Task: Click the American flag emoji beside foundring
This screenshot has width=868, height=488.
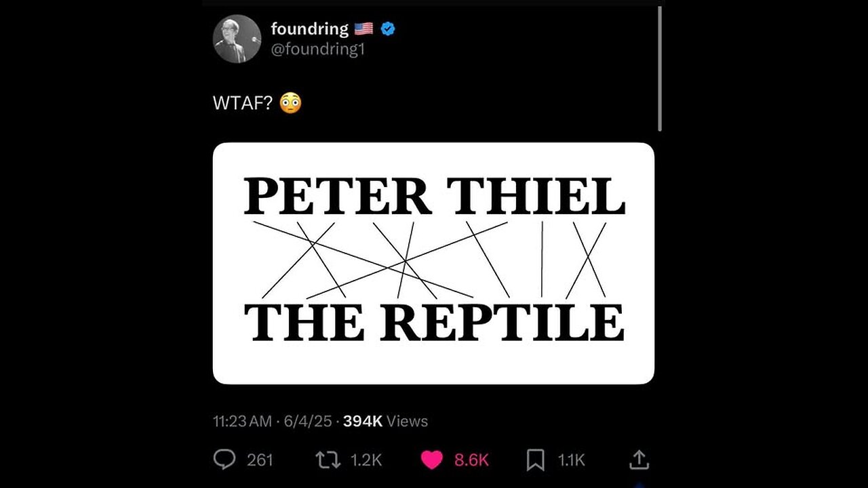Action: (x=363, y=29)
